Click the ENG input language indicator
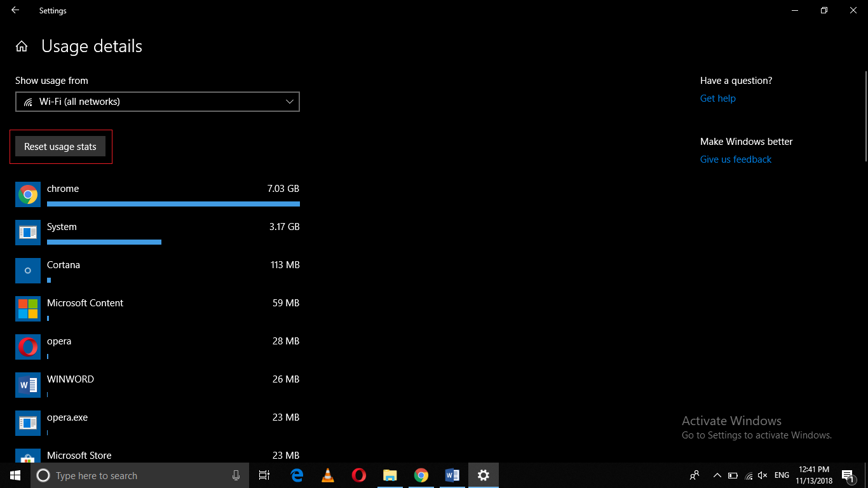The height and width of the screenshot is (488, 868). click(x=782, y=475)
